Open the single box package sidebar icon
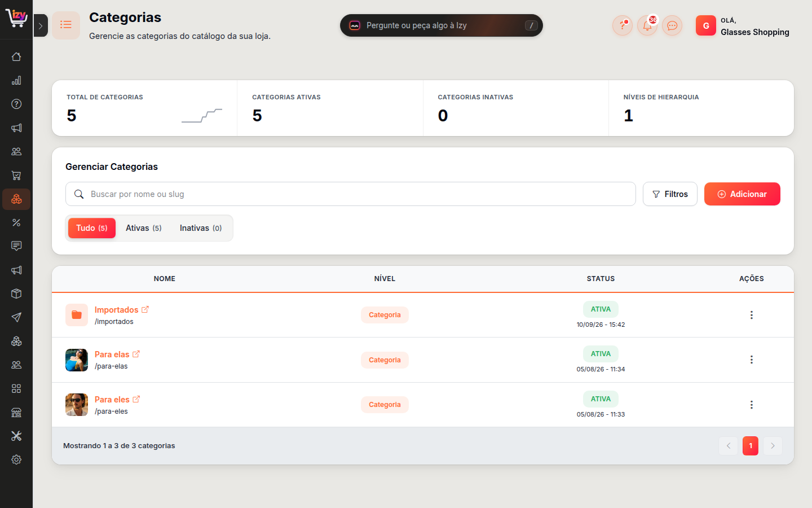This screenshot has height=508, width=812. tap(16, 294)
